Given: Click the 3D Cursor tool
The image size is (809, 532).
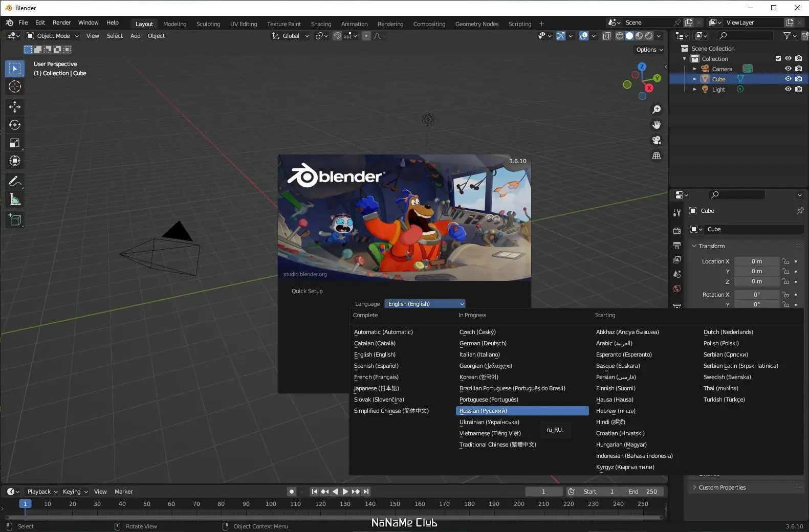Looking at the screenshot, I should point(15,86).
